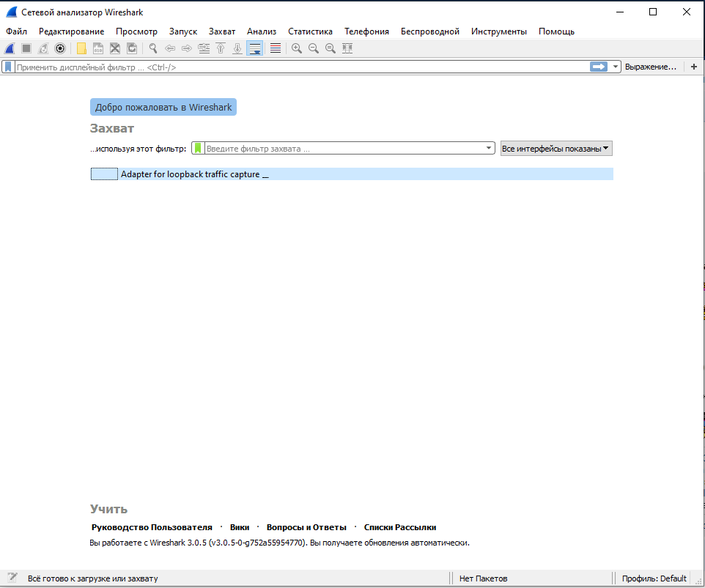
Task: Expand capture filter history dropdown
Action: [489, 148]
